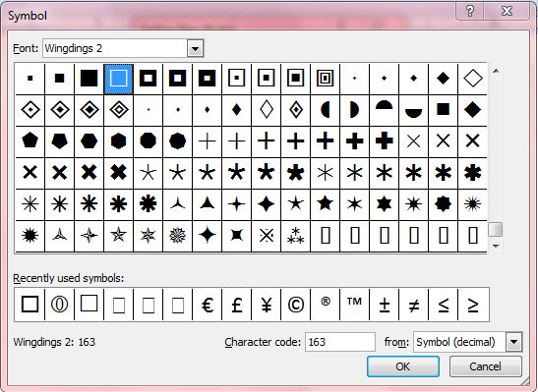The image size is (538, 392).
Task: Choose the filled five-pointed star symbol
Action: pyautogui.click(x=325, y=204)
